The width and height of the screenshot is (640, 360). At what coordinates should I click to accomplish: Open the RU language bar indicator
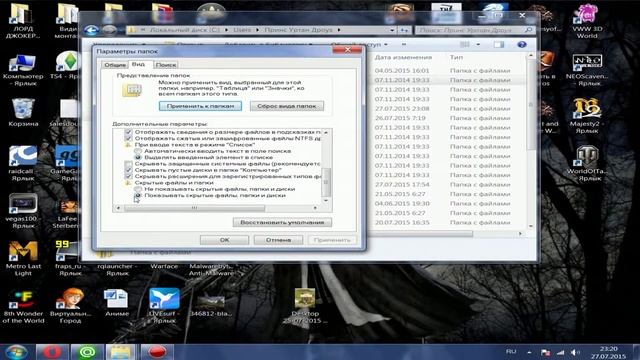(x=511, y=352)
